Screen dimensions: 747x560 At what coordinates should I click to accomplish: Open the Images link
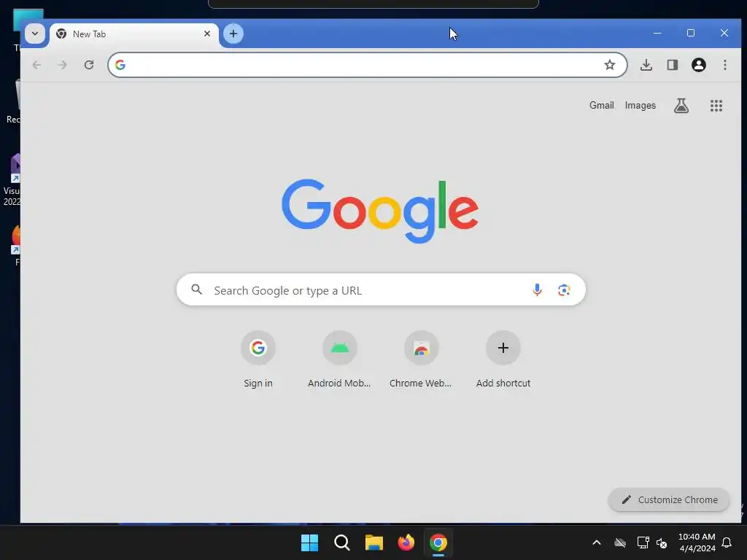[x=640, y=105]
